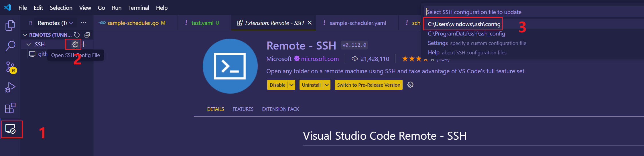Image resolution: width=644 pixels, height=156 pixels.
Task: Switch to the FEATURES tab
Action: [243, 109]
